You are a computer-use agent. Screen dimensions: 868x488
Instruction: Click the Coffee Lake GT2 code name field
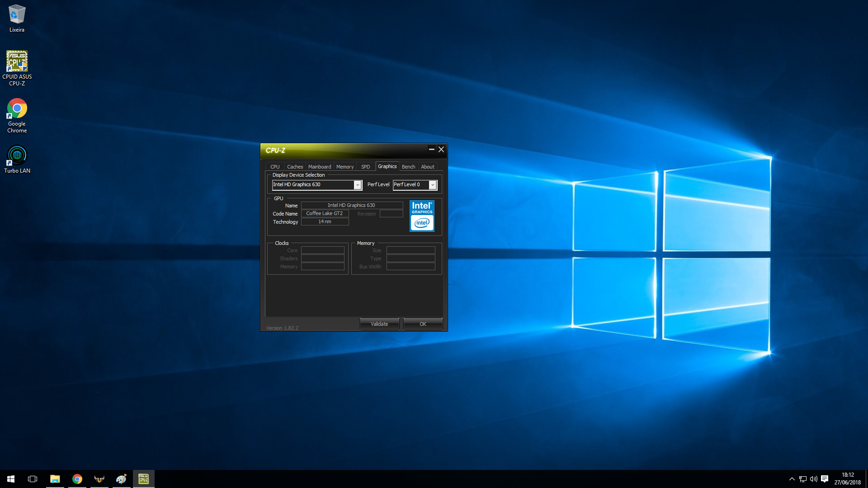point(325,213)
